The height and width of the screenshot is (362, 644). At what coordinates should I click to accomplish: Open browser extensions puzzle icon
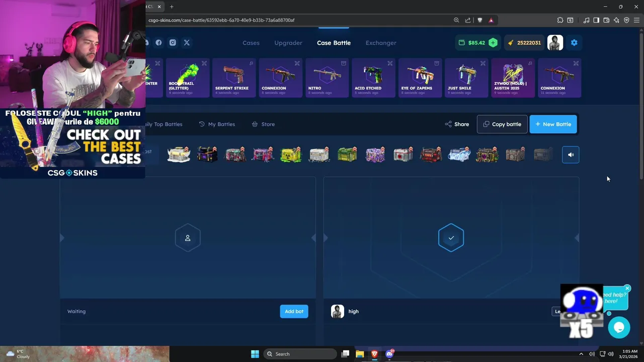pyautogui.click(x=560, y=20)
